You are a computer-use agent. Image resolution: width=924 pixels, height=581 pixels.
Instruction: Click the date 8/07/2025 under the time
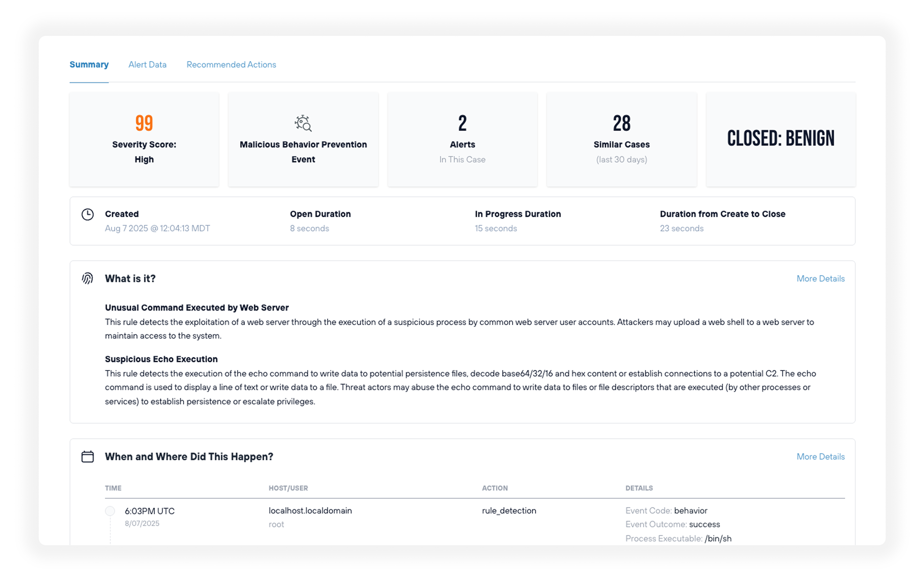click(142, 523)
